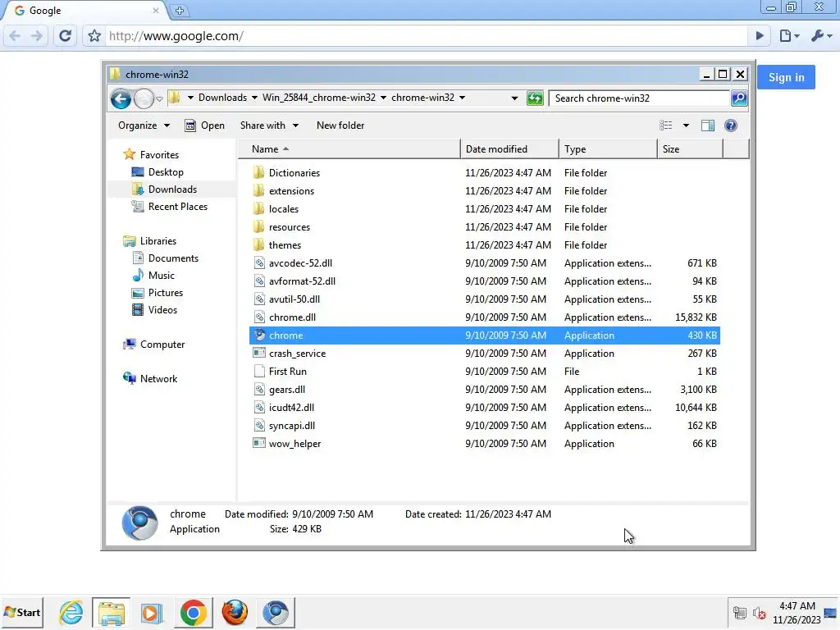Image resolution: width=840 pixels, height=630 pixels.
Task: Select wow_helper application
Action: point(485,444)
